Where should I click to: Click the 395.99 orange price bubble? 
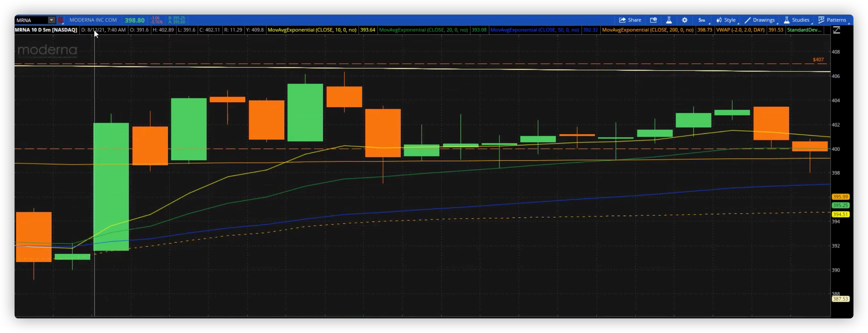(x=840, y=197)
